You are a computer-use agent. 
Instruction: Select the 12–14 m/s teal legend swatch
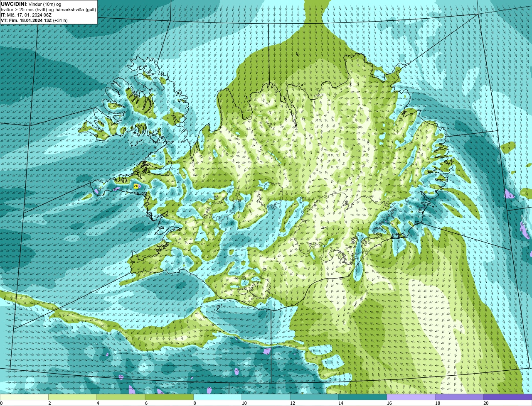pos(314,397)
